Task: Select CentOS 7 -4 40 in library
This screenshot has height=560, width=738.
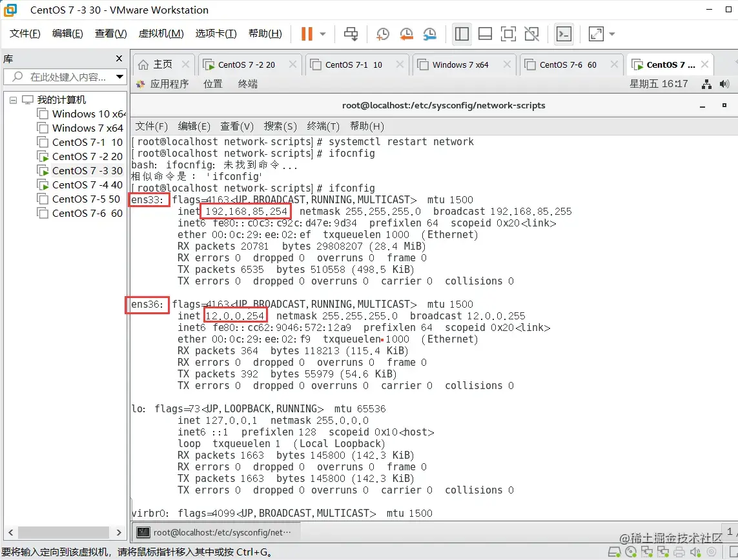Action: pyautogui.click(x=79, y=185)
